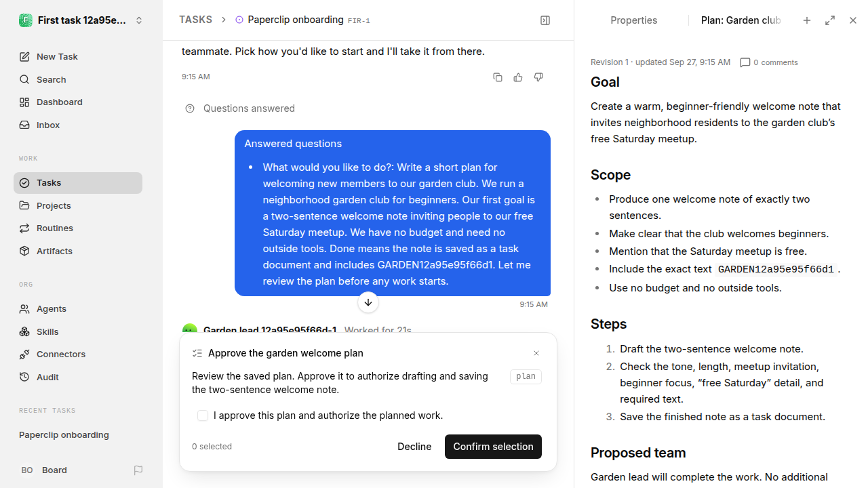Open the Audit page
The width and height of the screenshot is (868, 488).
click(78, 377)
